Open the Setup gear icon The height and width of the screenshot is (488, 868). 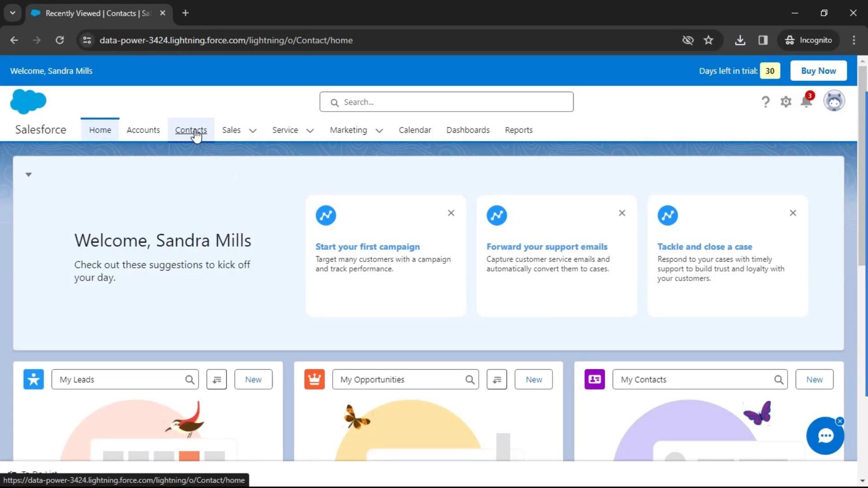tap(786, 102)
